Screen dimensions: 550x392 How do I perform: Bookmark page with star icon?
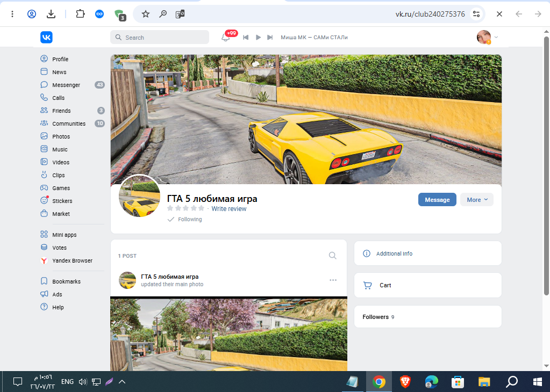pyautogui.click(x=146, y=14)
